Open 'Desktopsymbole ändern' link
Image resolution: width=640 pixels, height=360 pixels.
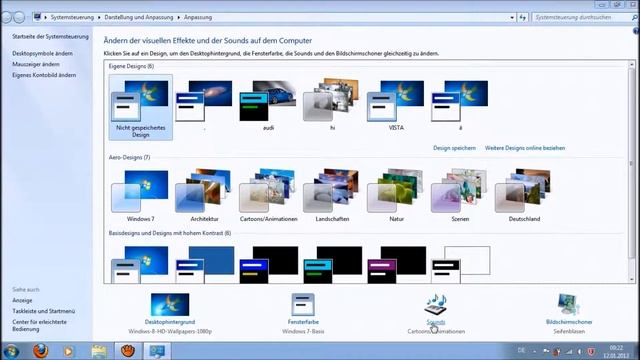coord(42,53)
